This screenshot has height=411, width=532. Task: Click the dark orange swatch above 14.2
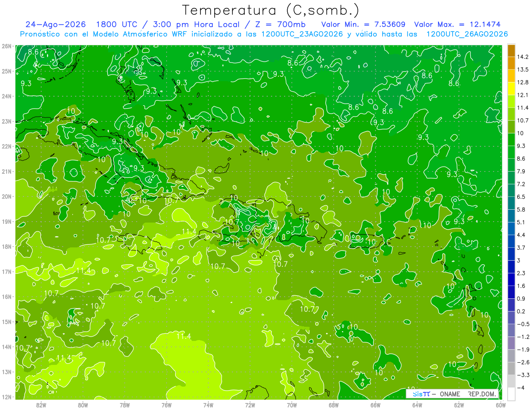pyautogui.click(x=511, y=51)
